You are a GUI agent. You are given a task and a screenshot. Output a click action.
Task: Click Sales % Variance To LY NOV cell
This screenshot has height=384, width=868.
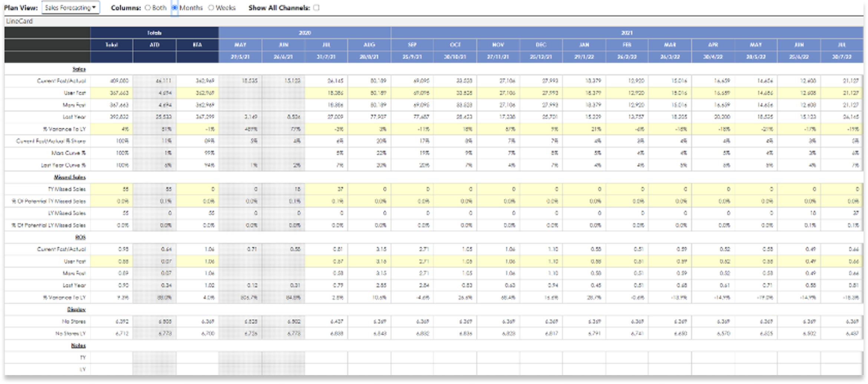point(498,129)
